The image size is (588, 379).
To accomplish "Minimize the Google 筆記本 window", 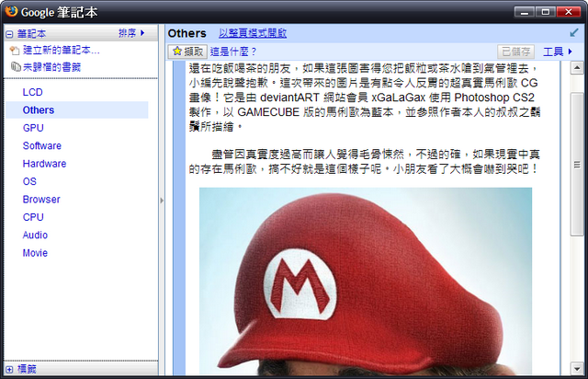I will click(525, 12).
